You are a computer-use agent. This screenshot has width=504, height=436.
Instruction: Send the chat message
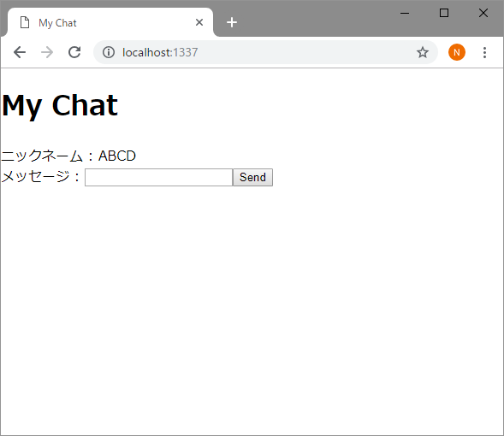[252, 177]
